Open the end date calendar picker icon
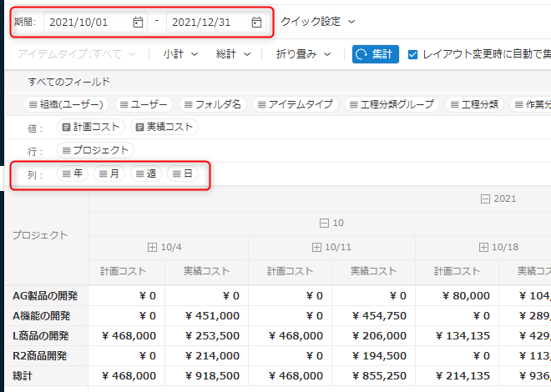Image resolution: width=551 pixels, height=392 pixels. [x=257, y=23]
